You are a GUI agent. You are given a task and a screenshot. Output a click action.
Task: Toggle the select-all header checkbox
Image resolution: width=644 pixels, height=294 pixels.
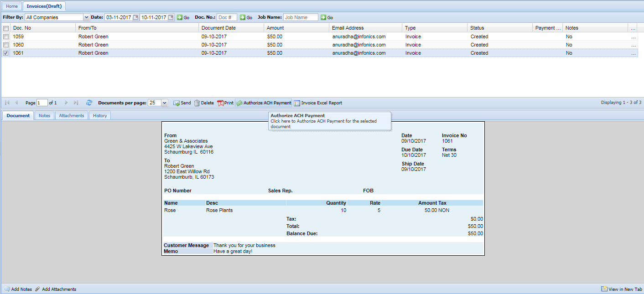click(6, 28)
